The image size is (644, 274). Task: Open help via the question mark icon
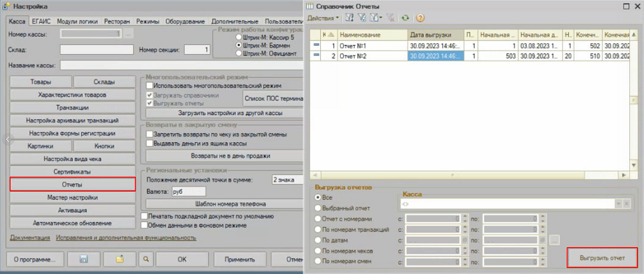(x=421, y=17)
